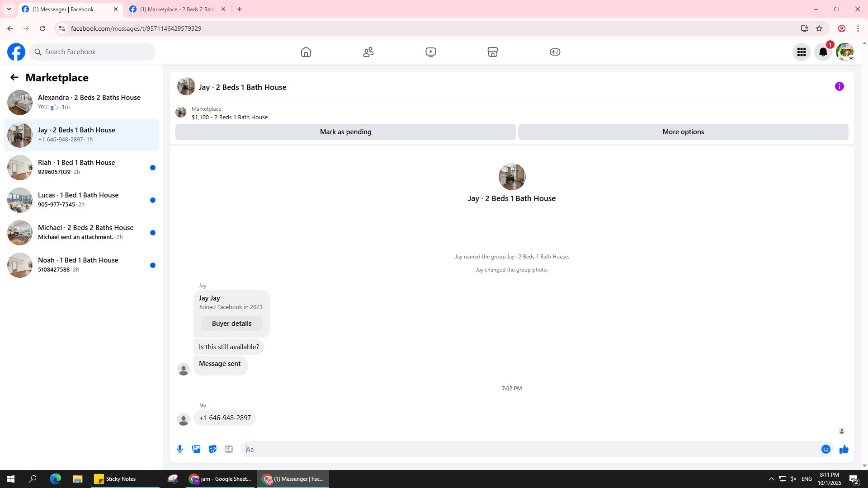Close the Marketplace browser tab

(x=223, y=9)
